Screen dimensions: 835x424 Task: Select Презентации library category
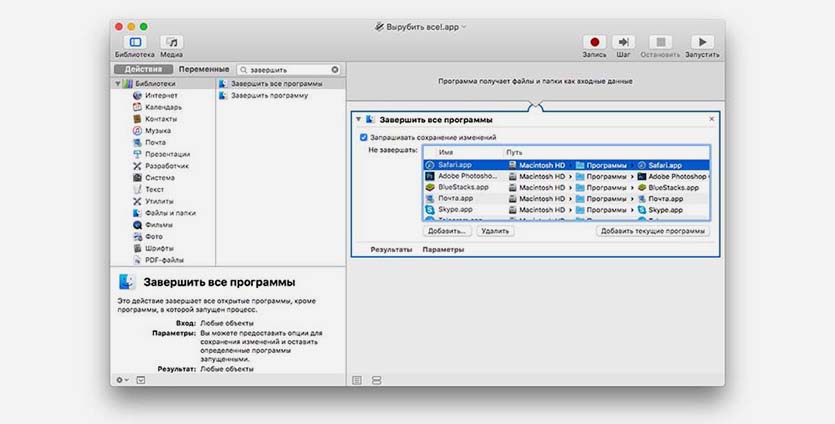[x=167, y=154]
